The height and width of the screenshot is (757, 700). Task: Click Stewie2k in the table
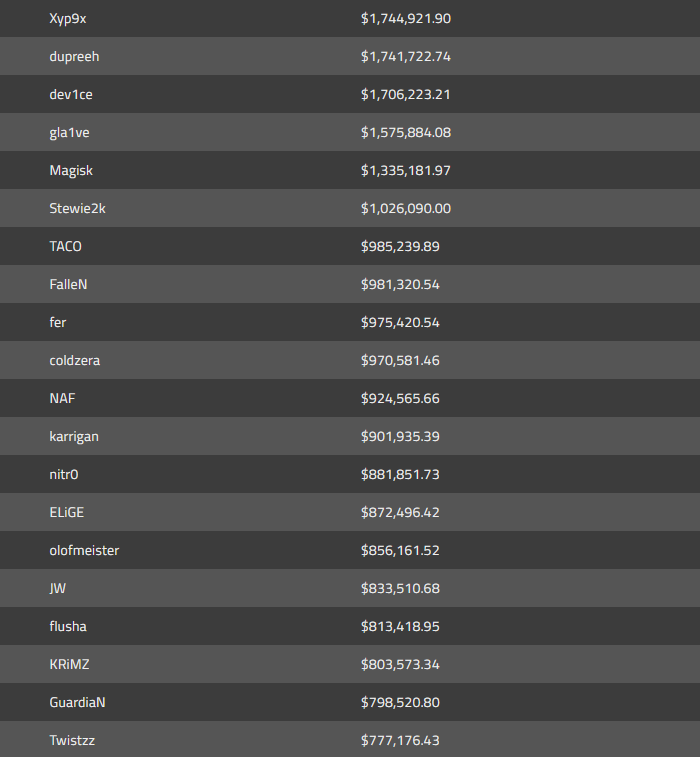77,209
